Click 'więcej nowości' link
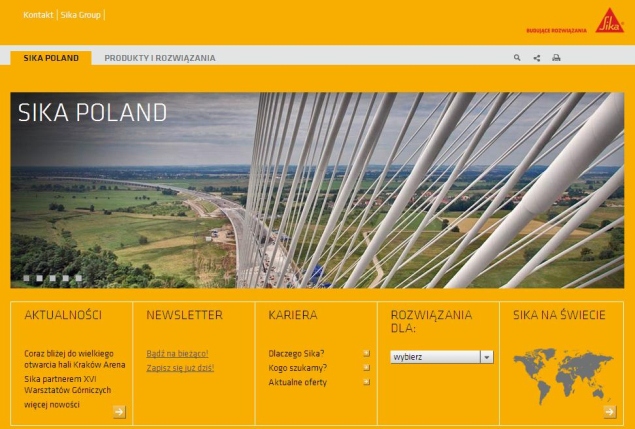Image resolution: width=635 pixels, height=429 pixels. (x=52, y=404)
